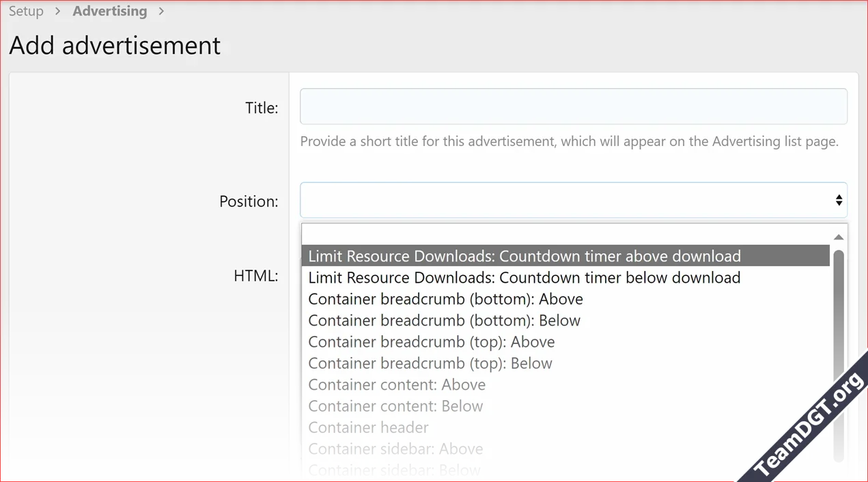The height and width of the screenshot is (482, 868).
Task: Select 'Limit Resource Downloads: Countdown timer above download'
Action: click(x=524, y=256)
